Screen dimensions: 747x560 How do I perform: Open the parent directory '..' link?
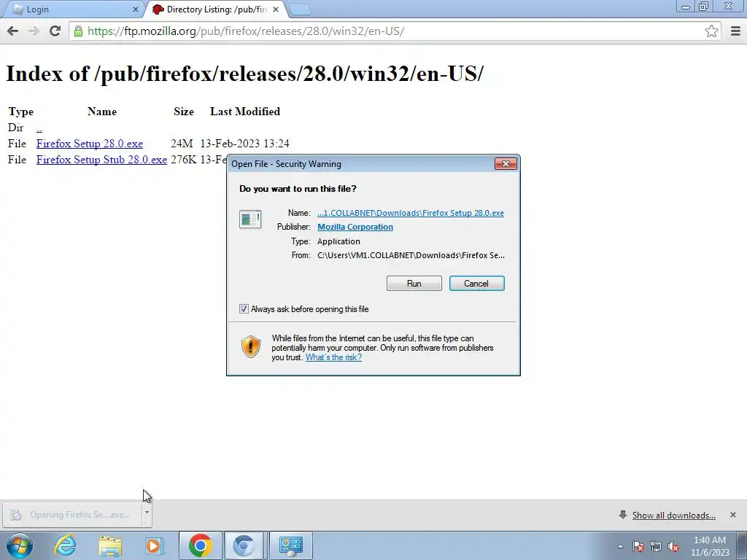click(39, 128)
